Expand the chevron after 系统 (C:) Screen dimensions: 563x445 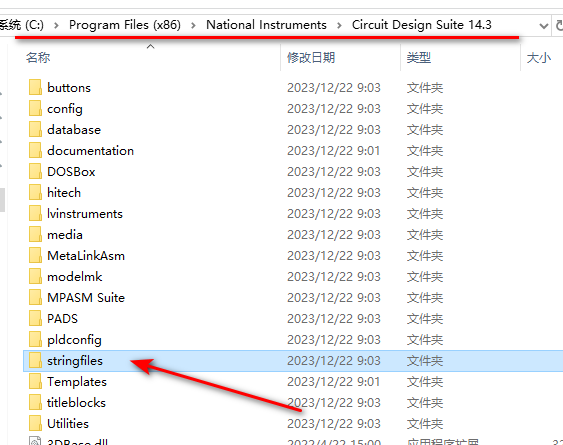(56, 25)
